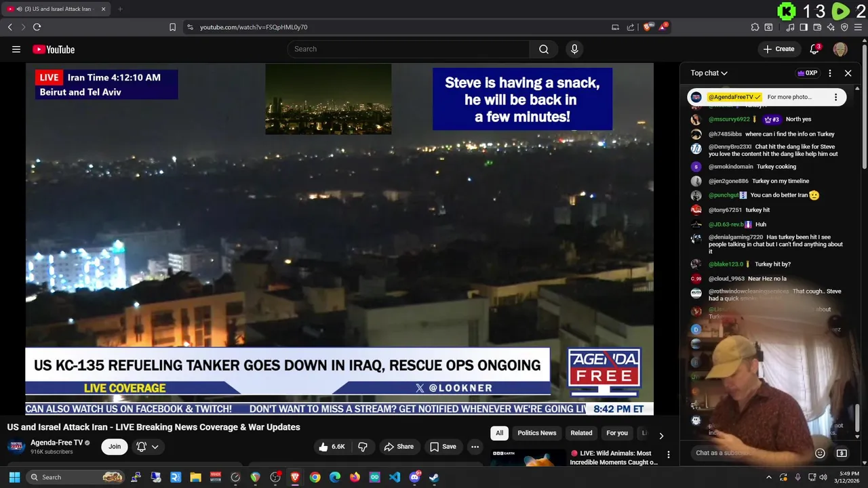The image size is (868, 488).
Task: Save the video to a playlist
Action: click(x=443, y=447)
